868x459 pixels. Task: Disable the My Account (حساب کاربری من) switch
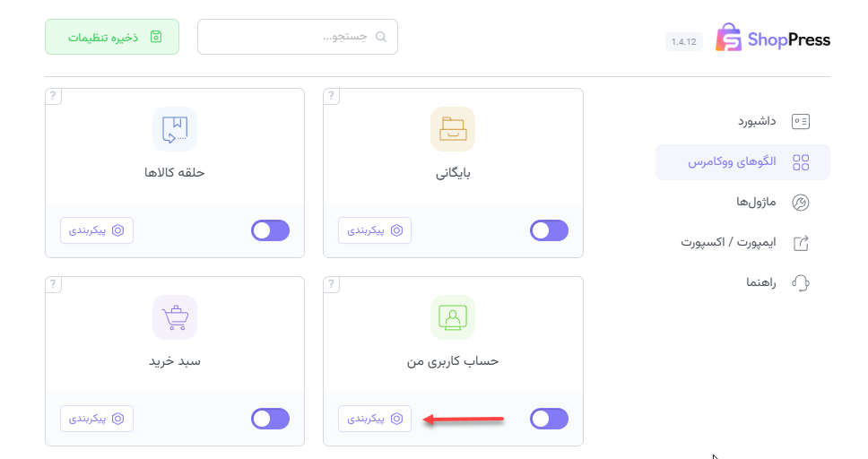549,419
